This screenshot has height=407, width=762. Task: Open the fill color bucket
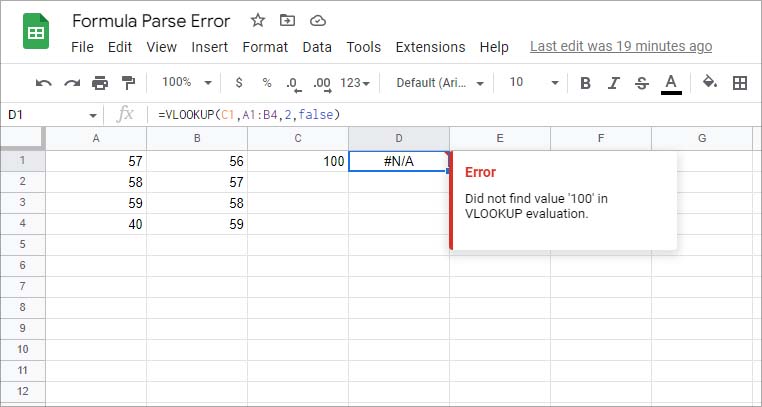(710, 83)
